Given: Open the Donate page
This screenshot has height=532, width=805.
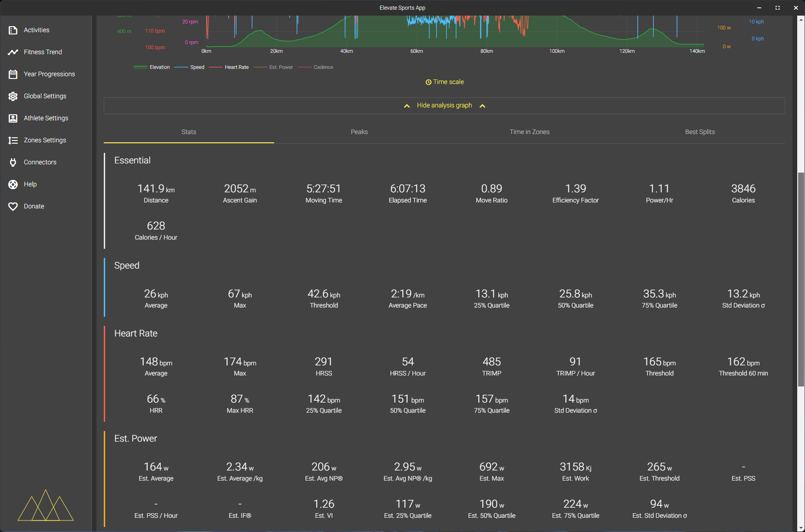Looking at the screenshot, I should 34,206.
